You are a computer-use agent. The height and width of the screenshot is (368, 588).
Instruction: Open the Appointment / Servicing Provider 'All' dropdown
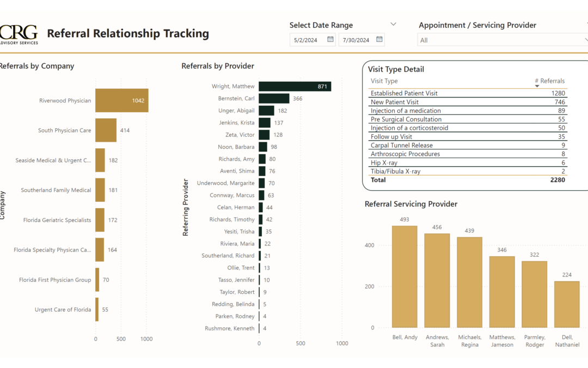tap(503, 40)
